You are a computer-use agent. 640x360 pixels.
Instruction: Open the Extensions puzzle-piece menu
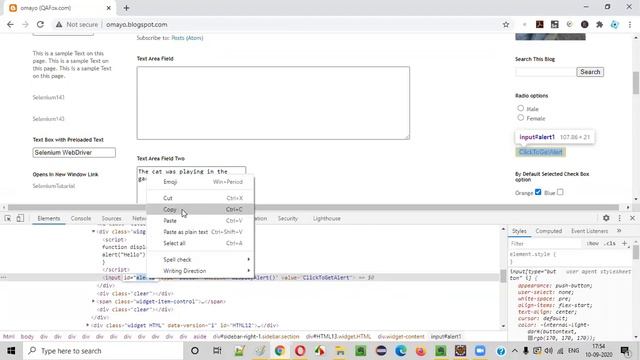[600, 24]
